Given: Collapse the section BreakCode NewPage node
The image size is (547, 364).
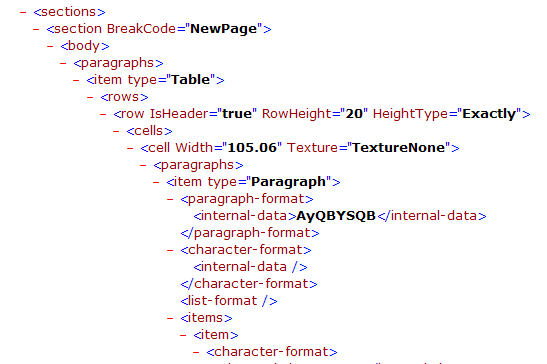Looking at the screenshot, I should click(x=36, y=29).
